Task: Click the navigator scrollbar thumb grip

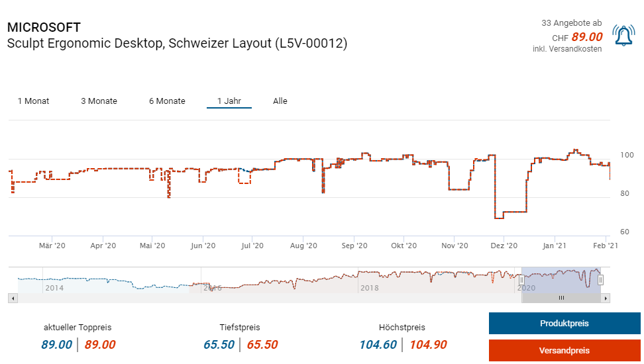Action: [561, 298]
